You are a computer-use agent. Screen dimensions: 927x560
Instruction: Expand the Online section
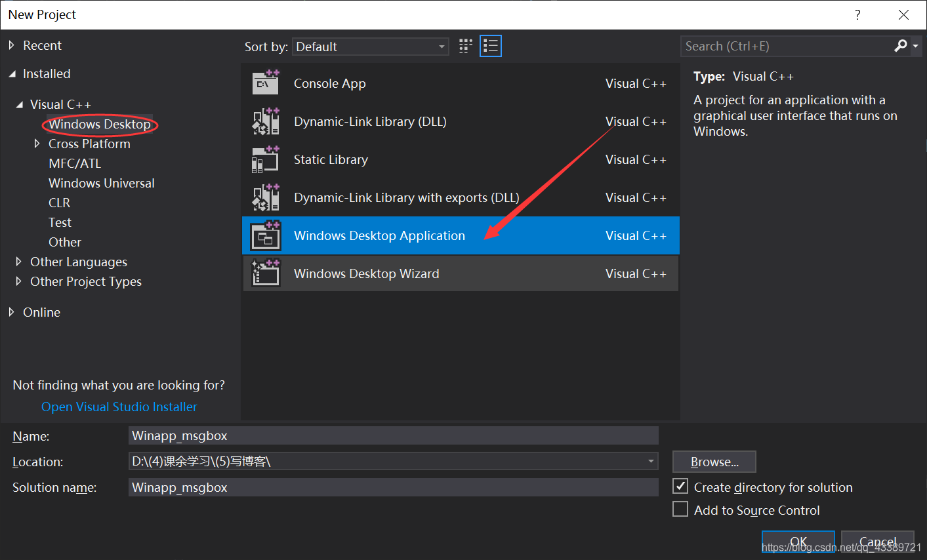click(12, 312)
